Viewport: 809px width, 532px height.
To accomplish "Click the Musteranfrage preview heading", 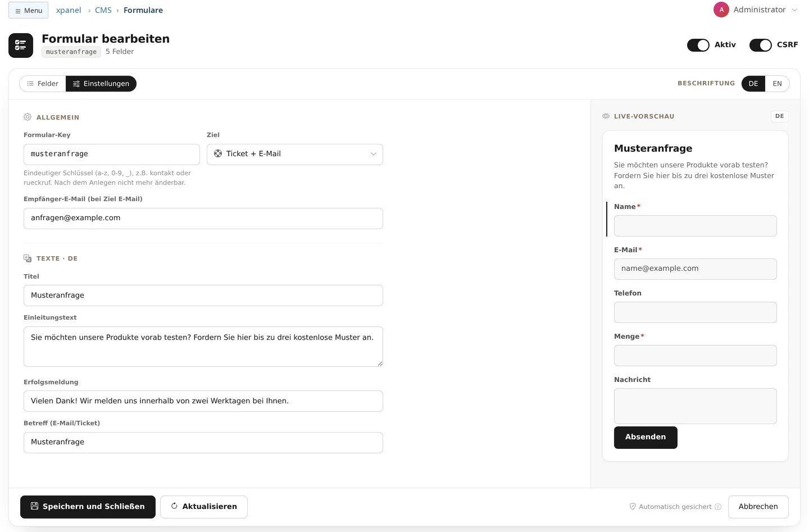I will pyautogui.click(x=653, y=148).
